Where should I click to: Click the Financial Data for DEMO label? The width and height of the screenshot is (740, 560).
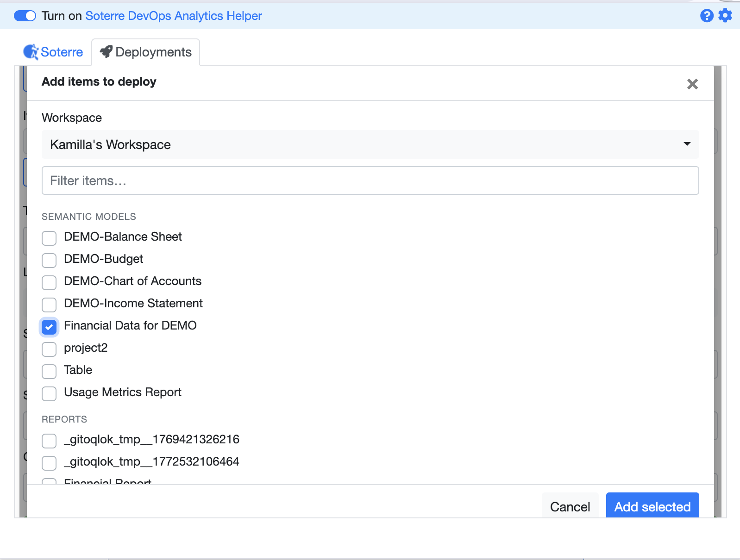tap(130, 325)
